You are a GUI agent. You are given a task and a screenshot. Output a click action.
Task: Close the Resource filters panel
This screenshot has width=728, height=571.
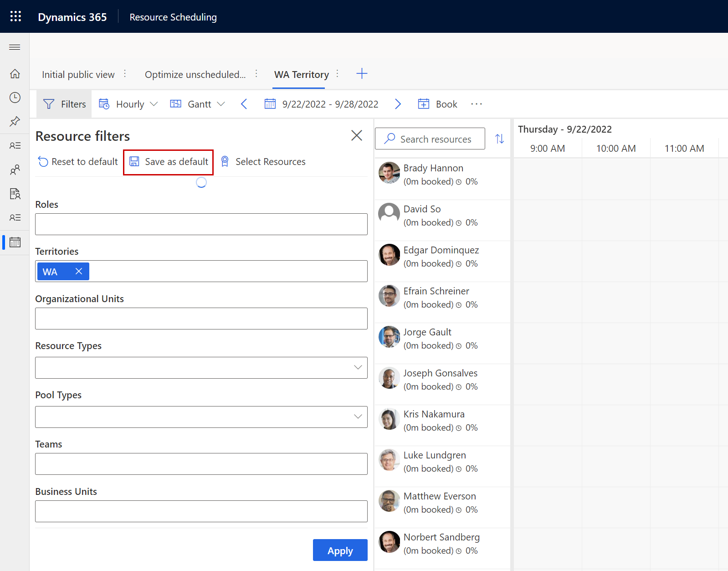(x=357, y=135)
